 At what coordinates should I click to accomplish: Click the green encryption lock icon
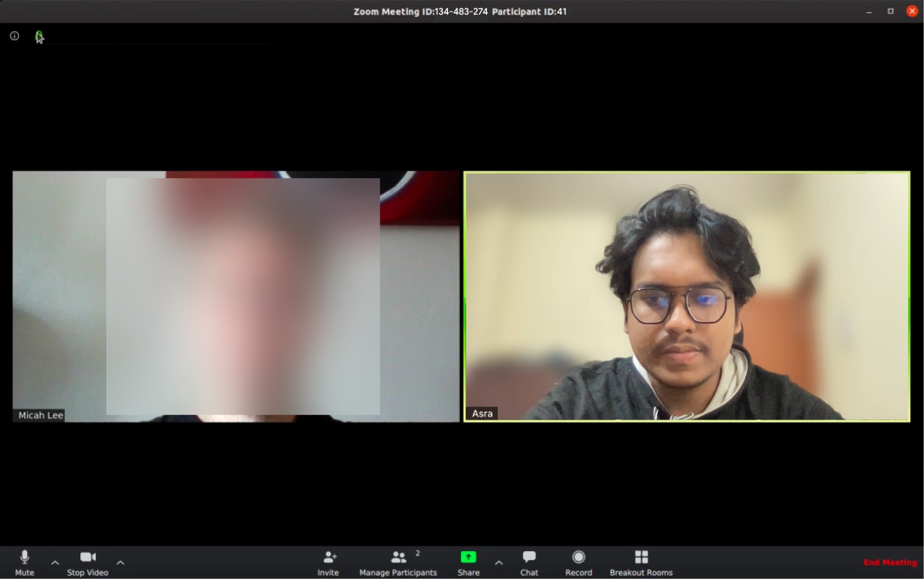(39, 37)
